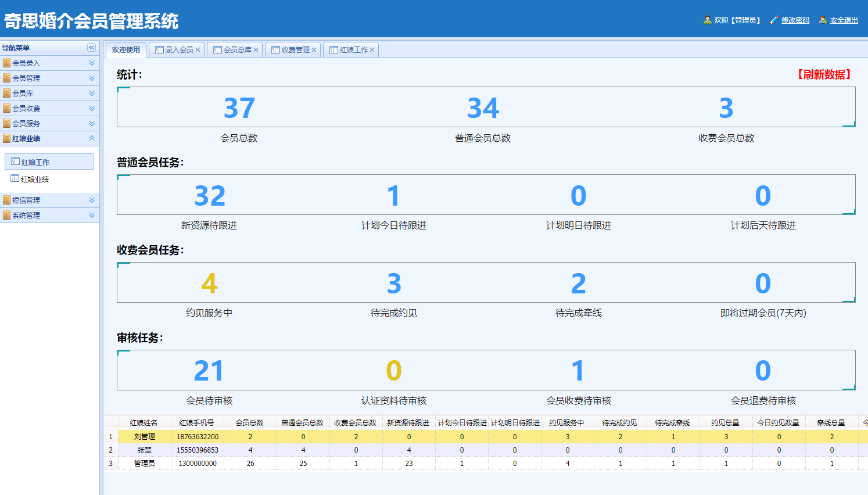868x495 pixels.
Task: Expand the 系统管理 accordion panel
Action: coord(92,215)
